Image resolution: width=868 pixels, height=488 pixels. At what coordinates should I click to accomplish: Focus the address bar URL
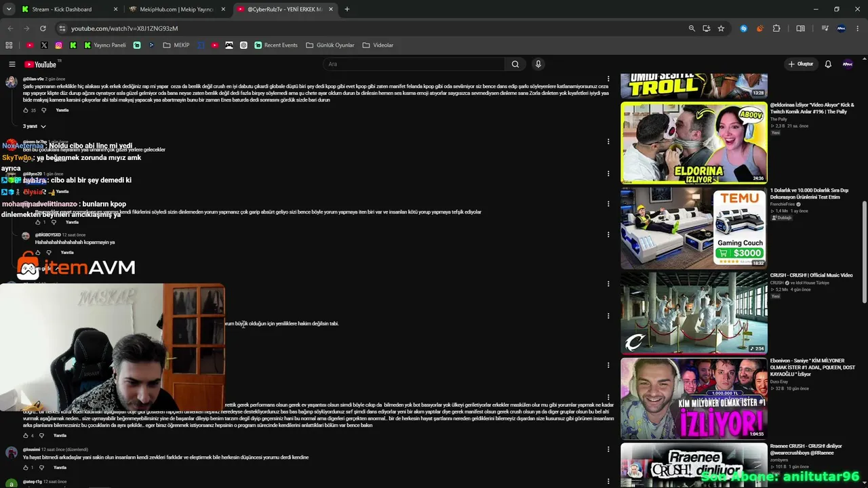point(124,28)
